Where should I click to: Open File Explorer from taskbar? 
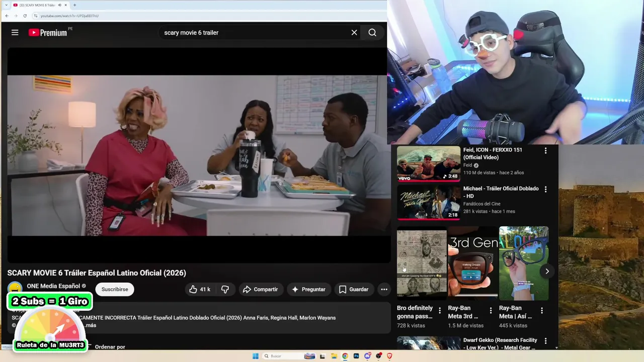tap(334, 356)
